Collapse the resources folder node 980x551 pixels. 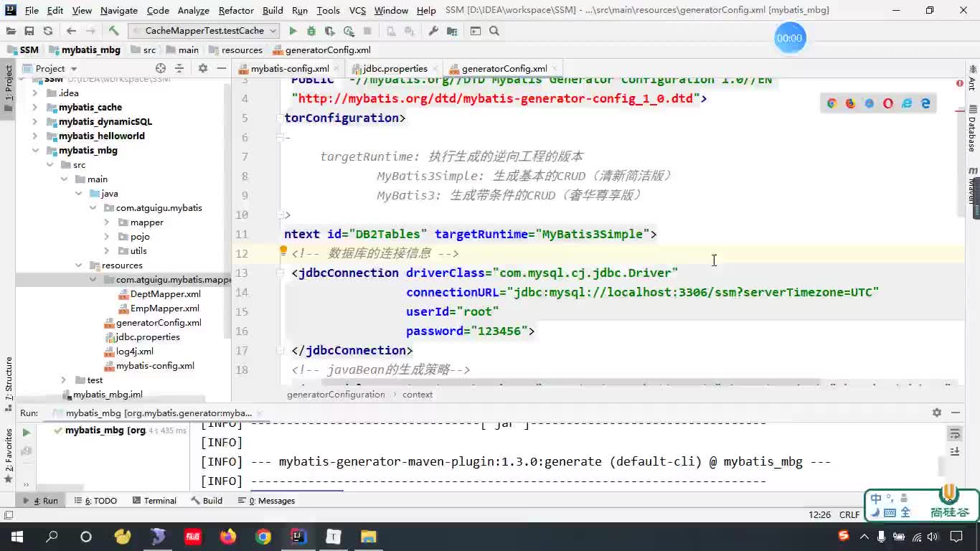tap(78, 265)
